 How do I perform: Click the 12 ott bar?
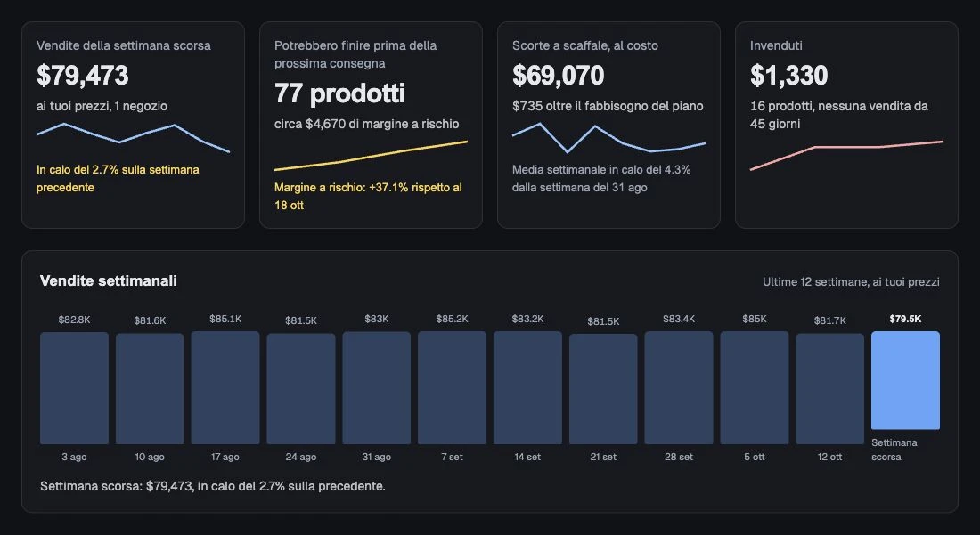830,389
